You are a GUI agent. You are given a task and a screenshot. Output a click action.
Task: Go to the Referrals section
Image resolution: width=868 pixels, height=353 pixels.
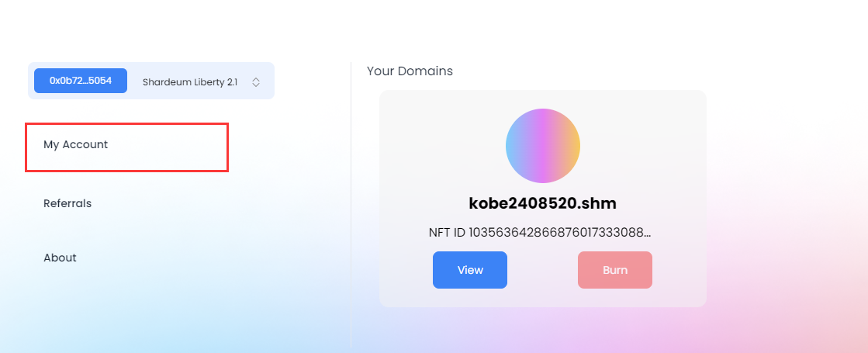(67, 203)
